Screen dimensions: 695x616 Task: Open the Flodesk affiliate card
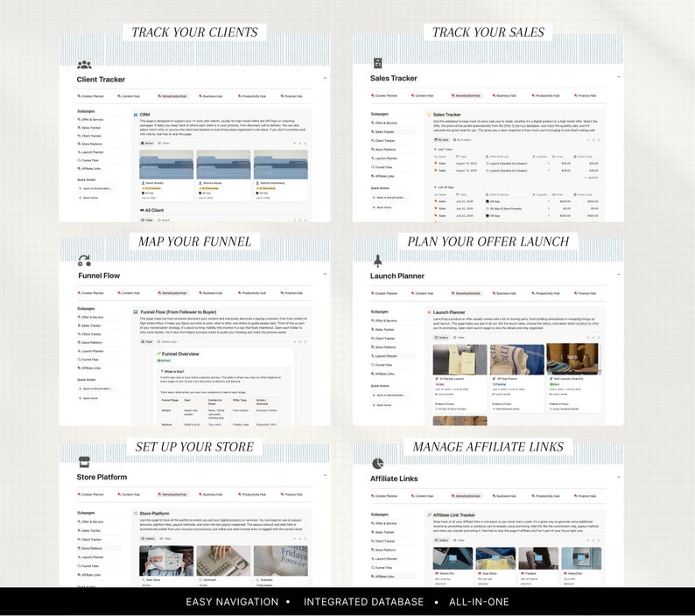point(538,566)
